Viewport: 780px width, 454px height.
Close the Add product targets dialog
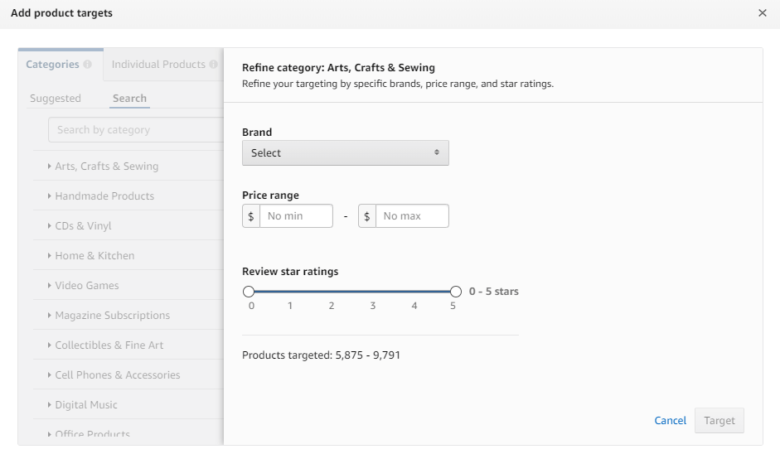coord(762,13)
